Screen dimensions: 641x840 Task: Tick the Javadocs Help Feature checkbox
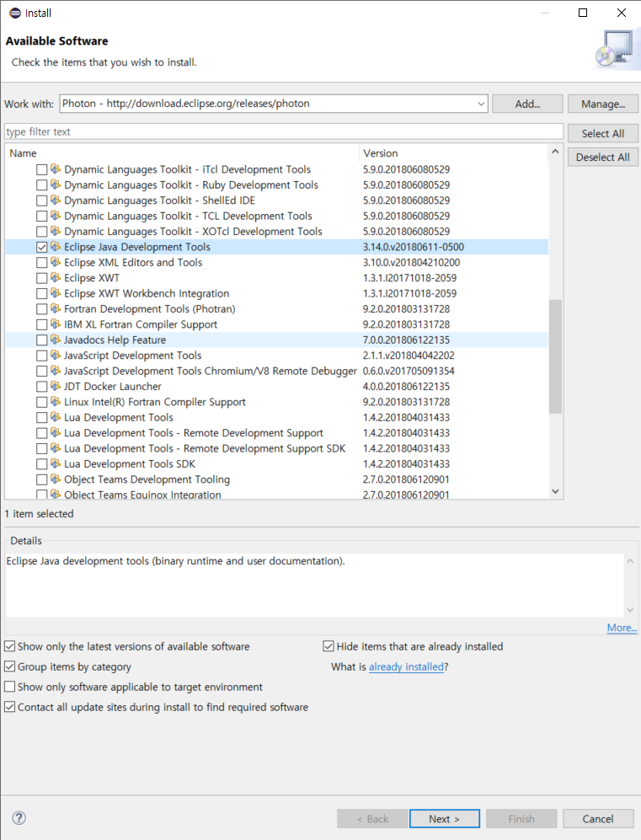[42, 340]
